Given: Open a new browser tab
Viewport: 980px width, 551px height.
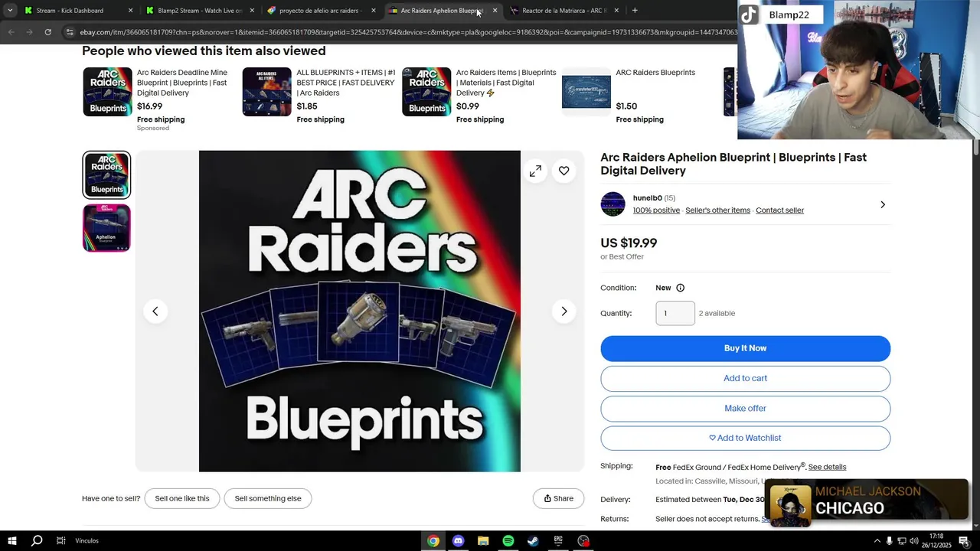Looking at the screenshot, I should click(x=635, y=11).
